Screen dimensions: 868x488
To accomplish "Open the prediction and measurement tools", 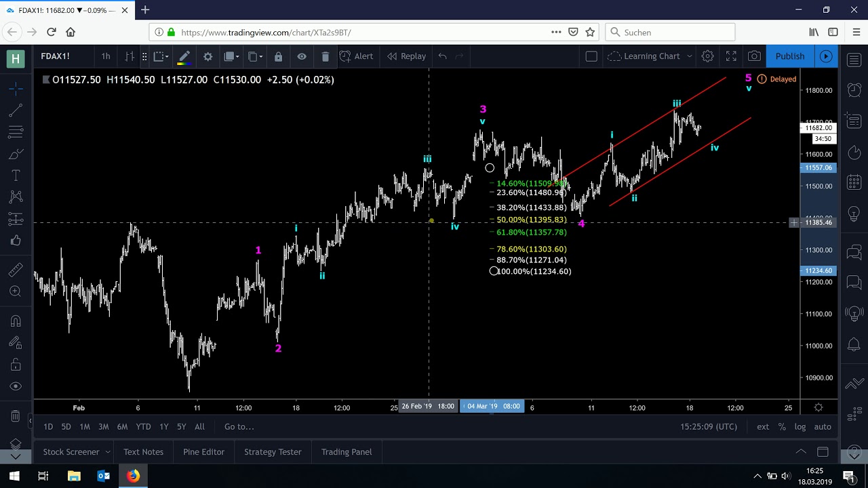I will tap(16, 219).
